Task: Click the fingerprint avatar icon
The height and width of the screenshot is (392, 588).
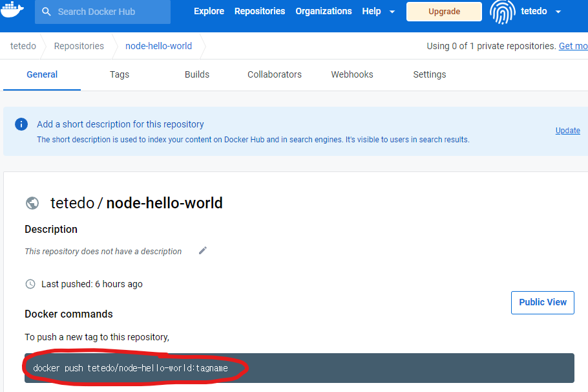Action: coord(502,12)
